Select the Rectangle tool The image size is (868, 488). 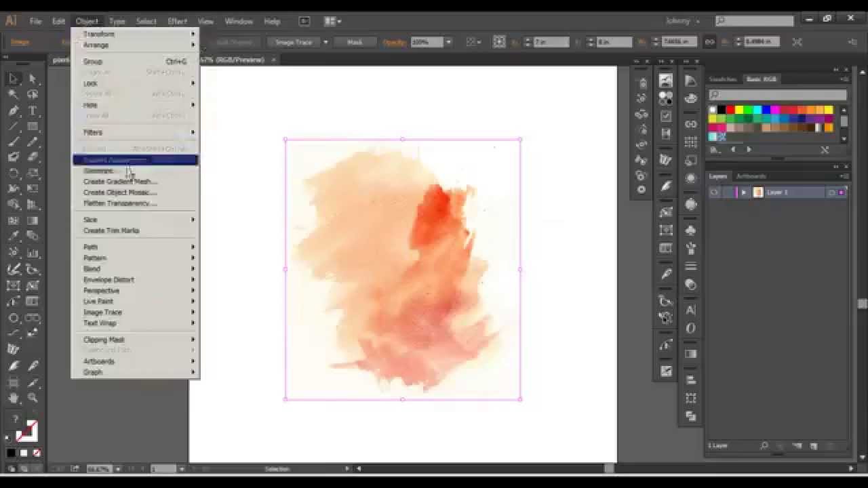click(x=33, y=127)
